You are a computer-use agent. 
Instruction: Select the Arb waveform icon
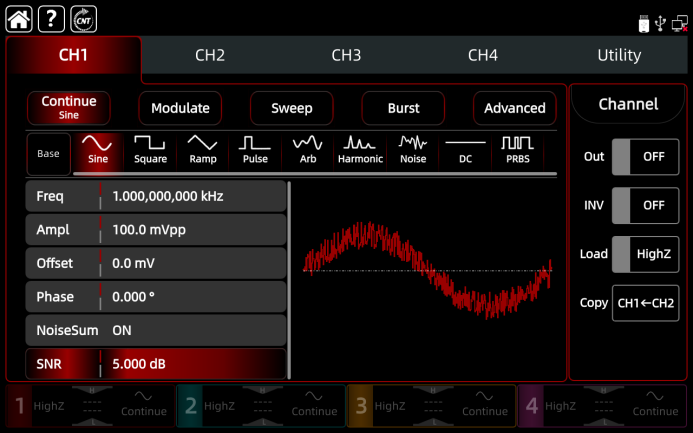click(307, 150)
